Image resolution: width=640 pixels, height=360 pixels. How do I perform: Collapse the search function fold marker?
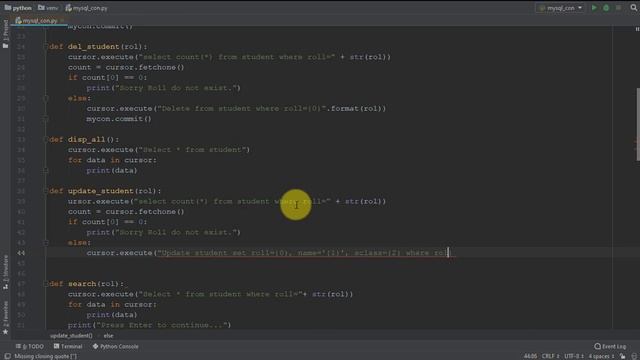(x=46, y=284)
